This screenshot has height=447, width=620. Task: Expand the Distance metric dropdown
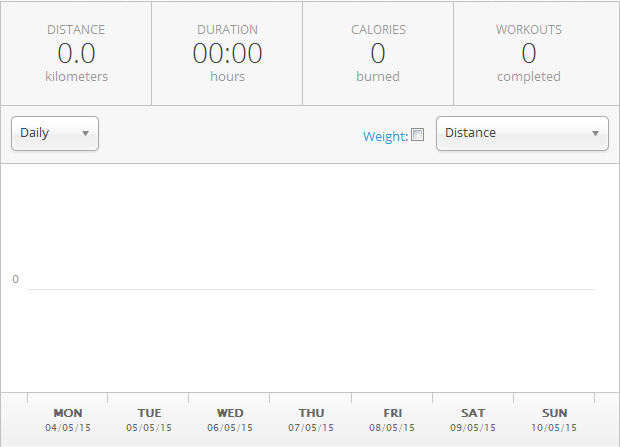(x=521, y=133)
